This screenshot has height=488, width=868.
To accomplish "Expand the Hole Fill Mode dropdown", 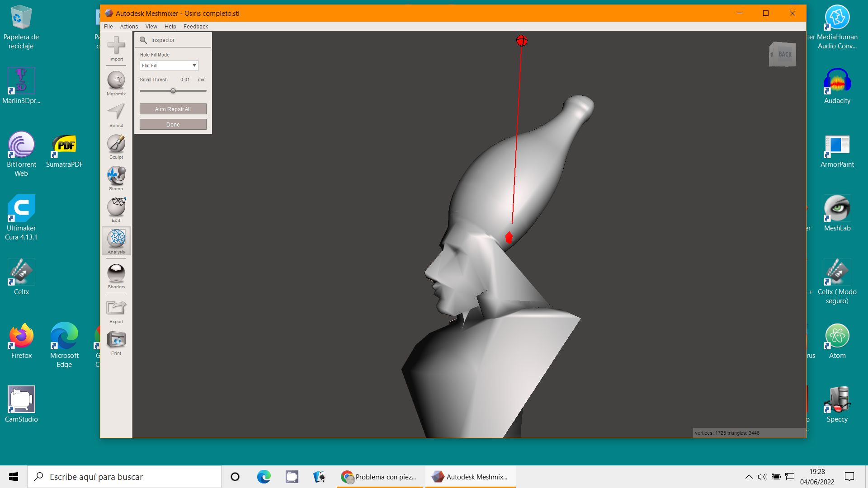I will coord(169,66).
